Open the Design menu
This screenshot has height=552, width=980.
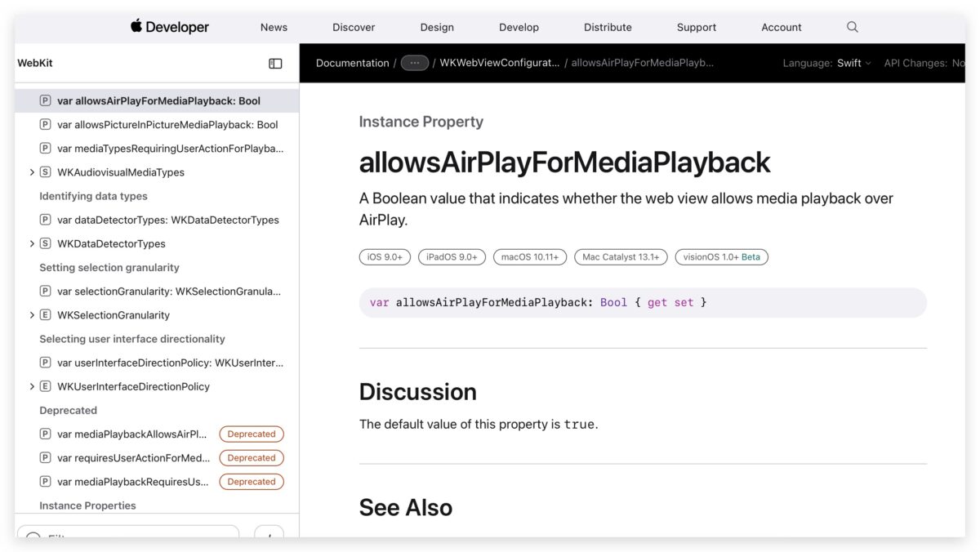(x=437, y=27)
